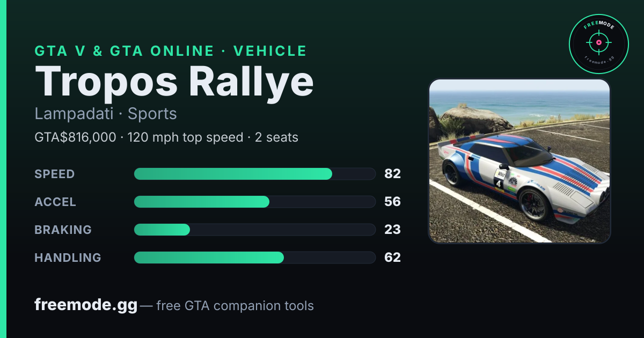Click the HANDLING stat bar
The height and width of the screenshot is (338, 644).
coord(254,258)
